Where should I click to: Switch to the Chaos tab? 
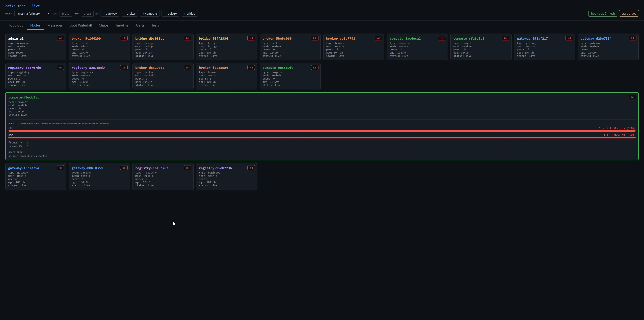coord(103,25)
